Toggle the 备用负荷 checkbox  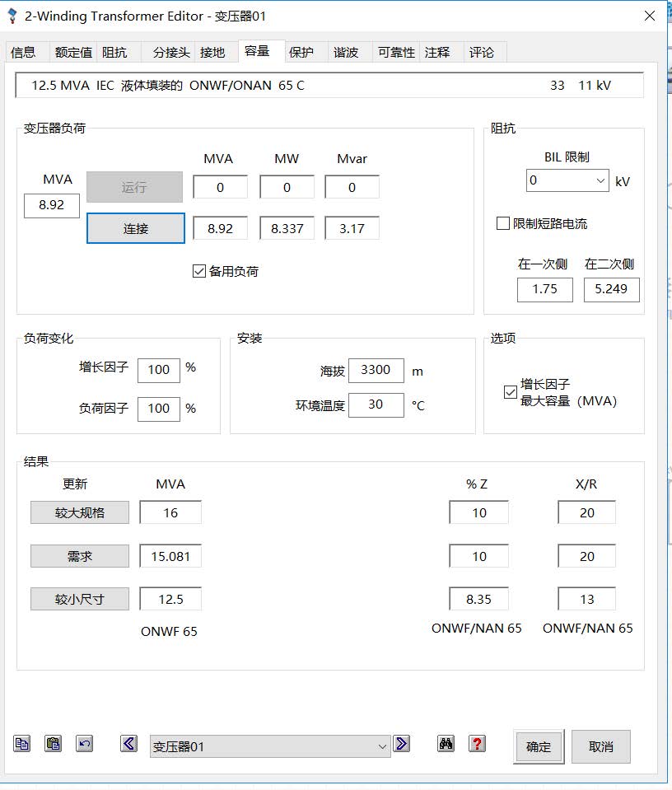click(199, 271)
